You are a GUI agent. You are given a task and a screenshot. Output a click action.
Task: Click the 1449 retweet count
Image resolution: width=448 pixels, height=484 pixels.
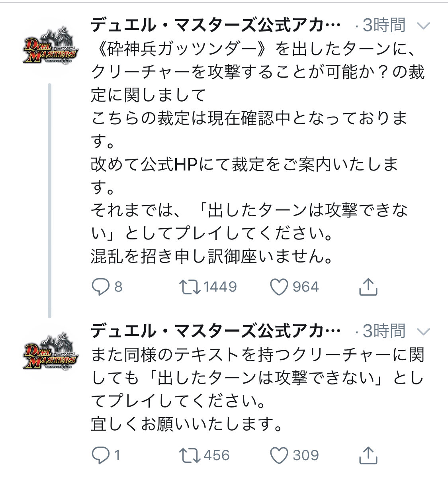pyautogui.click(x=220, y=287)
